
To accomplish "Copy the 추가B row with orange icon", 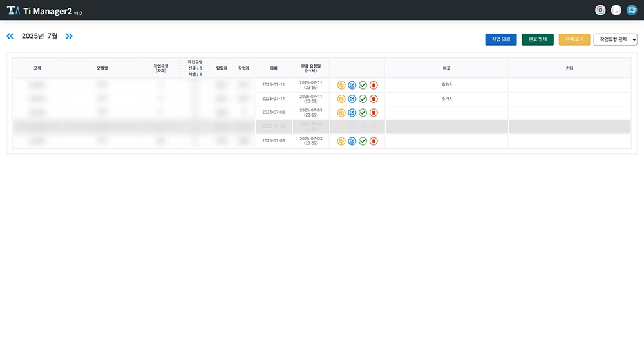I will click(341, 85).
